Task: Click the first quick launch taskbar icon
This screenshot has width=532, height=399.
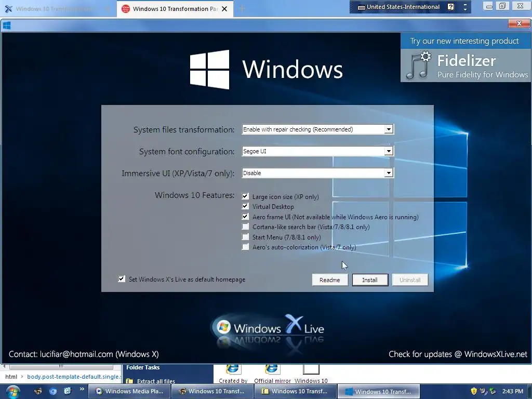Action: click(38, 391)
